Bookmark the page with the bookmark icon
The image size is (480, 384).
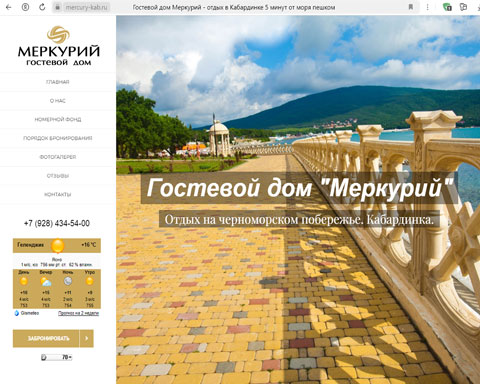tap(411, 7)
